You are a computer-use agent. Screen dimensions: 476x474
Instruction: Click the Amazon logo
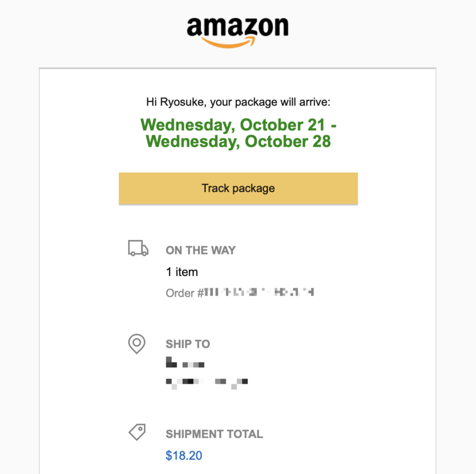(237, 33)
